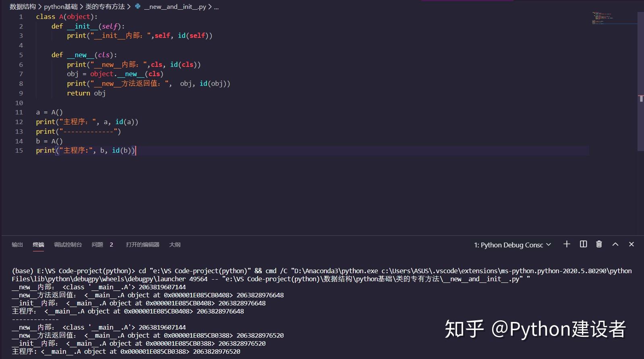Click terminal value 2063828976520 on last line
Viewport: 644px width, 359px height.
217,351
